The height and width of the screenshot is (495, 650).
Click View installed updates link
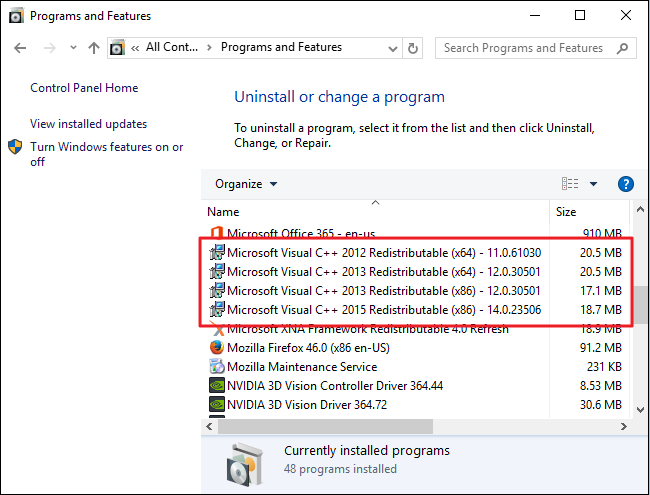click(88, 124)
